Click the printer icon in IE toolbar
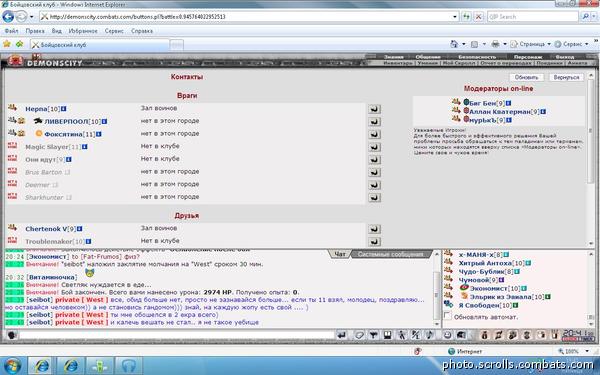Screen dimensions: 600x375 coord(495,44)
